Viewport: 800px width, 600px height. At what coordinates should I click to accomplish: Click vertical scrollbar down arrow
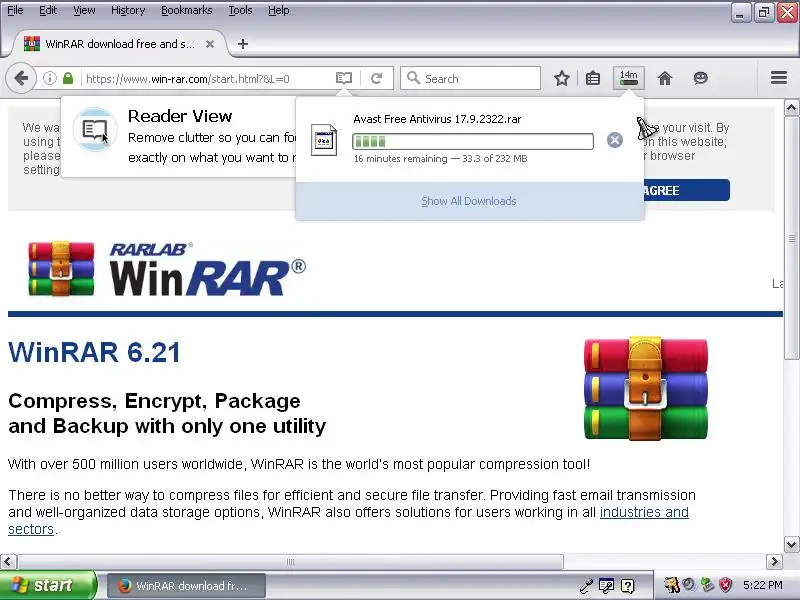tap(791, 544)
